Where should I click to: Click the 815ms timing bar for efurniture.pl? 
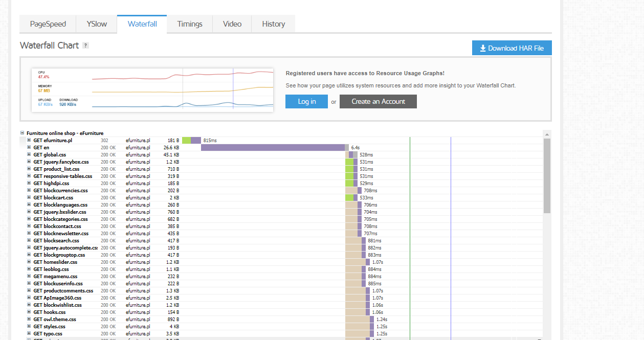coord(191,140)
